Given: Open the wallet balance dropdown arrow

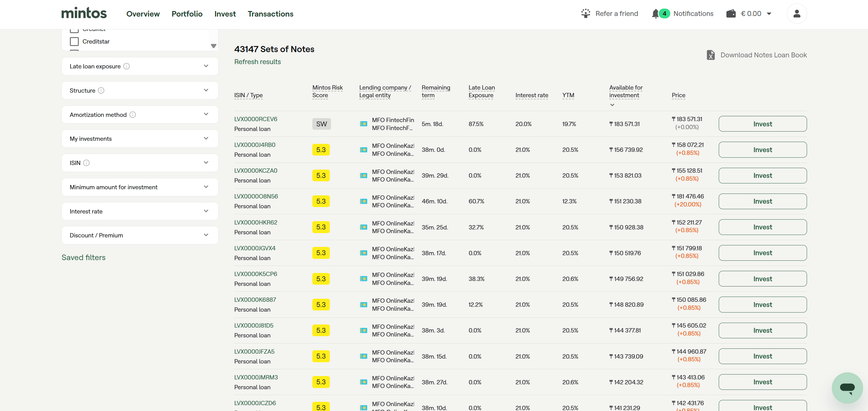Looking at the screenshot, I should click(769, 14).
